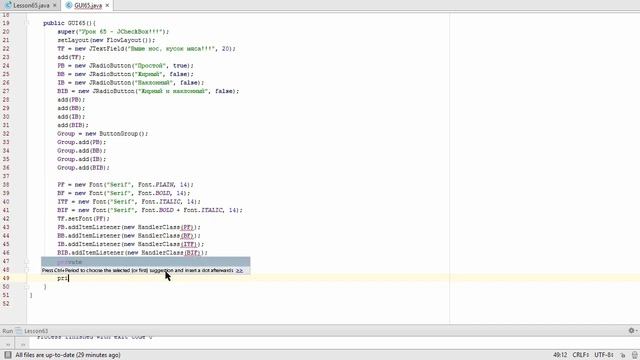Open the CRLF line separator selector
The width and height of the screenshot is (640, 360).
click(x=580, y=355)
